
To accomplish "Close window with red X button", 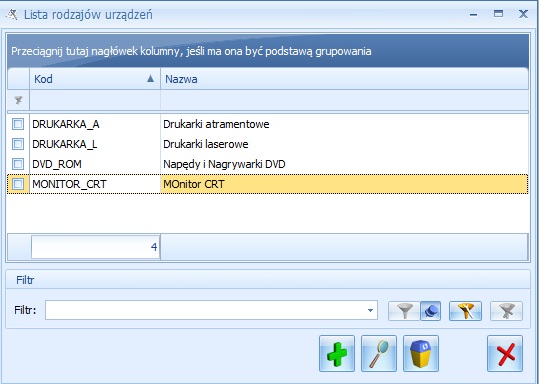I will point(505,354).
